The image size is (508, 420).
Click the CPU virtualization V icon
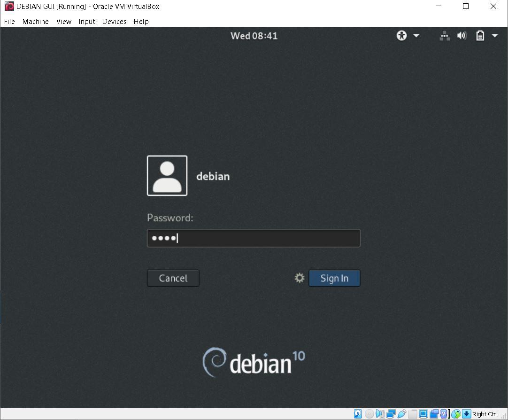[444, 414]
